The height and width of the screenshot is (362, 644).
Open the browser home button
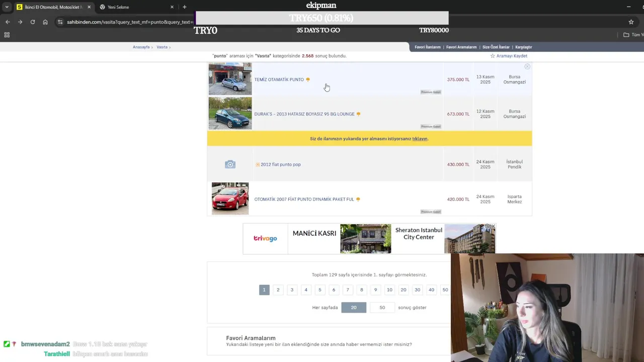tap(45, 22)
